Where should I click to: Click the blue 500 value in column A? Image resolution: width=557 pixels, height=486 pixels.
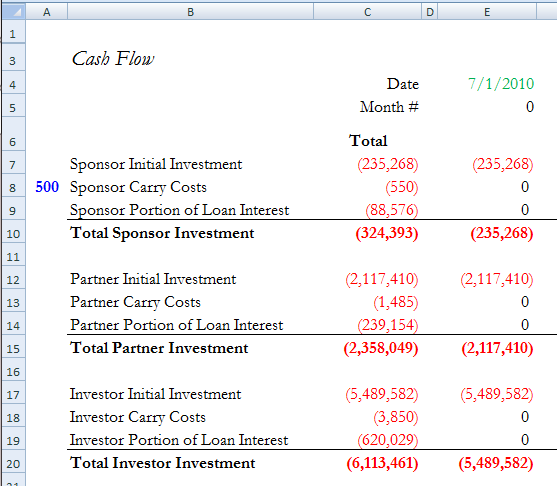[x=47, y=187]
